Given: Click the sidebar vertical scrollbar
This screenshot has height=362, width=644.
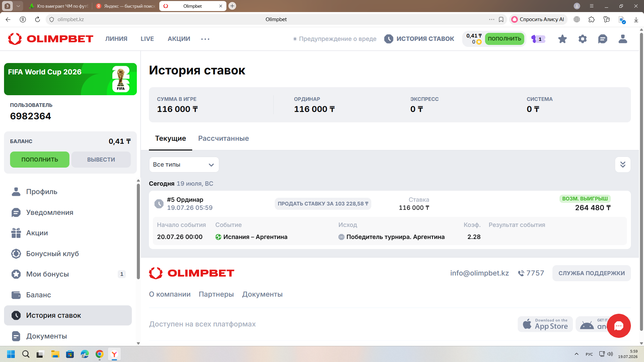Looking at the screenshot, I should click(x=138, y=231).
